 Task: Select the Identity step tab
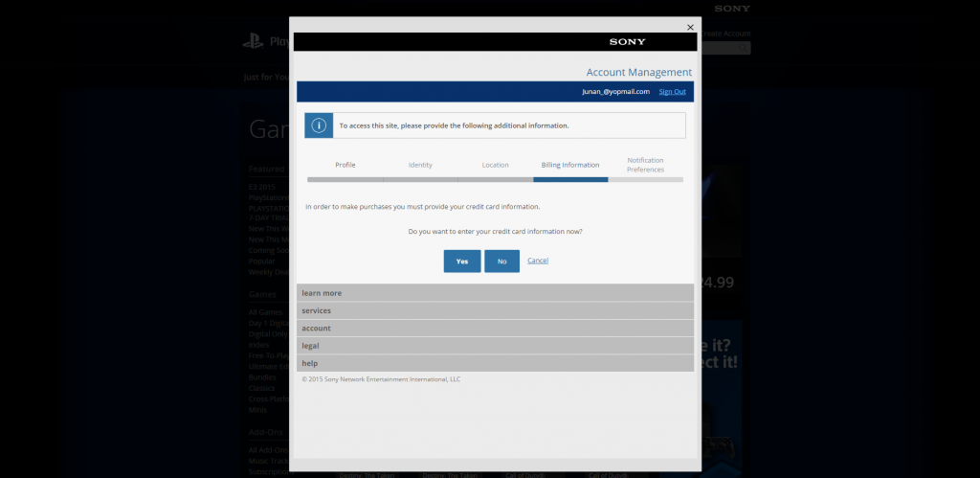[420, 165]
